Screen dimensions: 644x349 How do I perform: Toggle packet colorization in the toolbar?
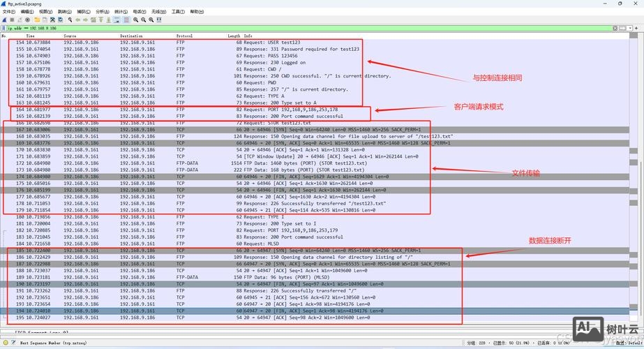point(127,20)
